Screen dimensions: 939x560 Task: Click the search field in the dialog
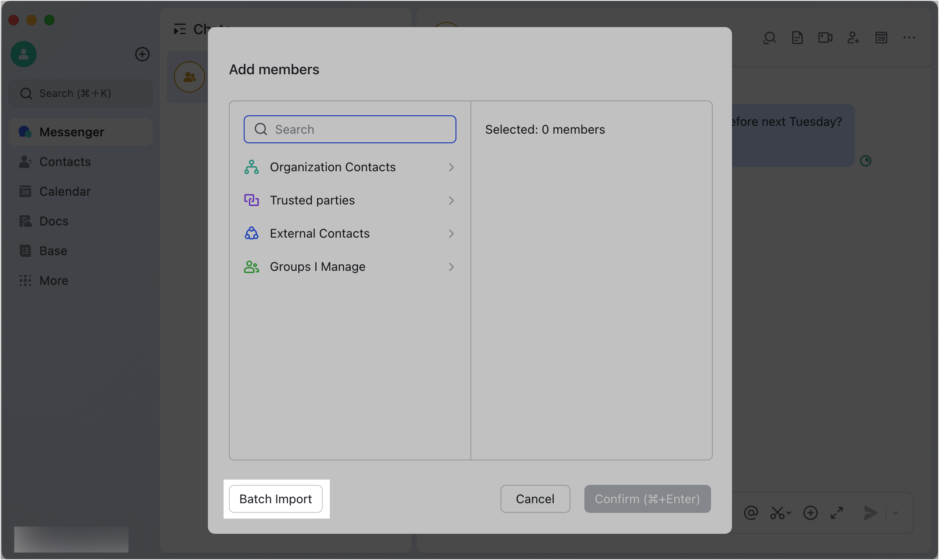coord(349,129)
